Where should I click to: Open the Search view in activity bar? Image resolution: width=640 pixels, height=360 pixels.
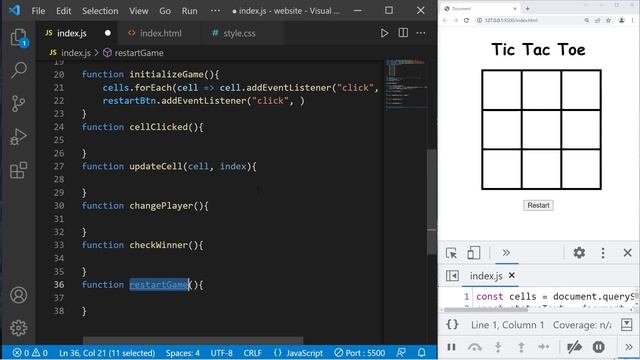19,70
